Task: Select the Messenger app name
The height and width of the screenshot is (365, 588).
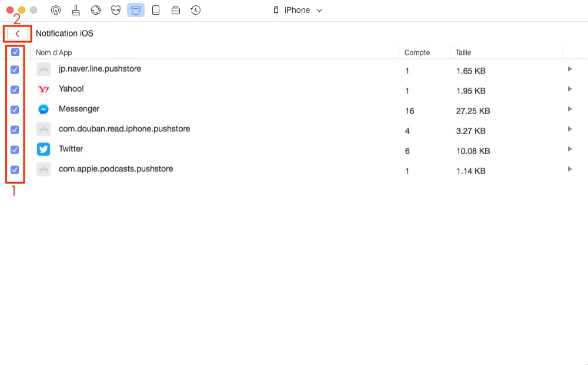Action: (79, 109)
